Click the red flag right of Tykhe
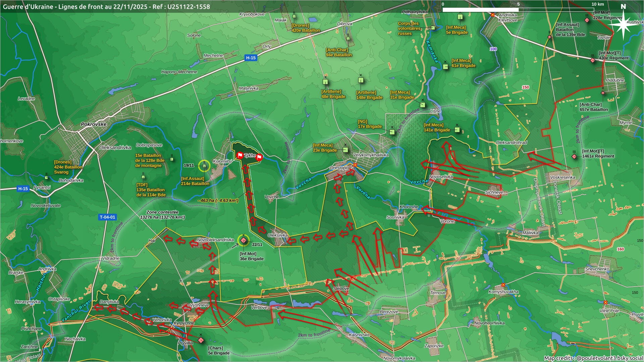The image size is (644, 362). point(259,157)
